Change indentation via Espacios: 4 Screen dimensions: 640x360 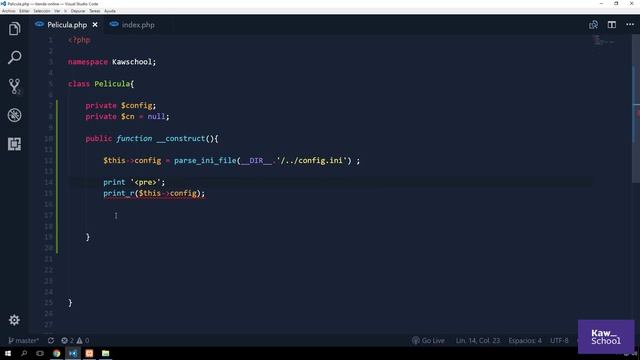point(525,340)
